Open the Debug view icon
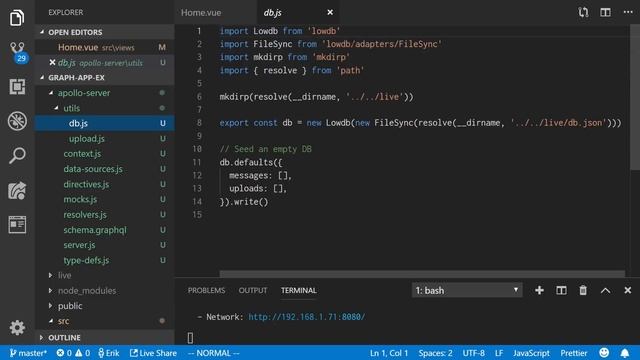640x360 pixels. coord(17,121)
